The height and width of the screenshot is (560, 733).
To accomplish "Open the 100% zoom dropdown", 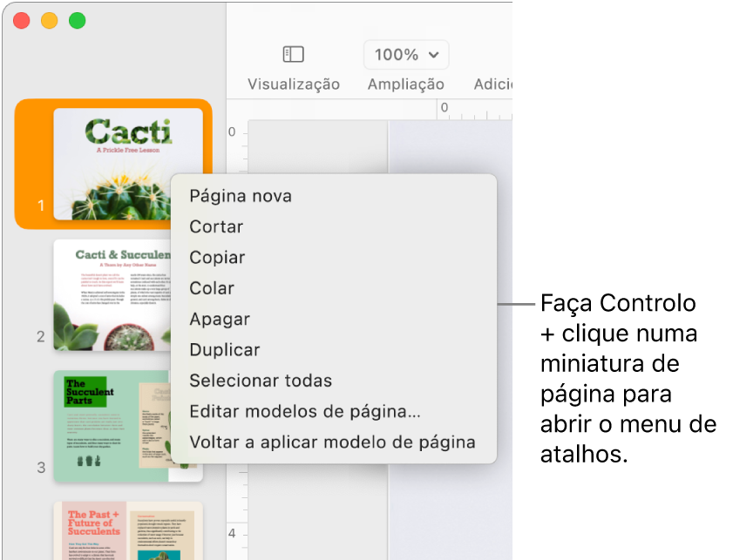I will coord(406,55).
